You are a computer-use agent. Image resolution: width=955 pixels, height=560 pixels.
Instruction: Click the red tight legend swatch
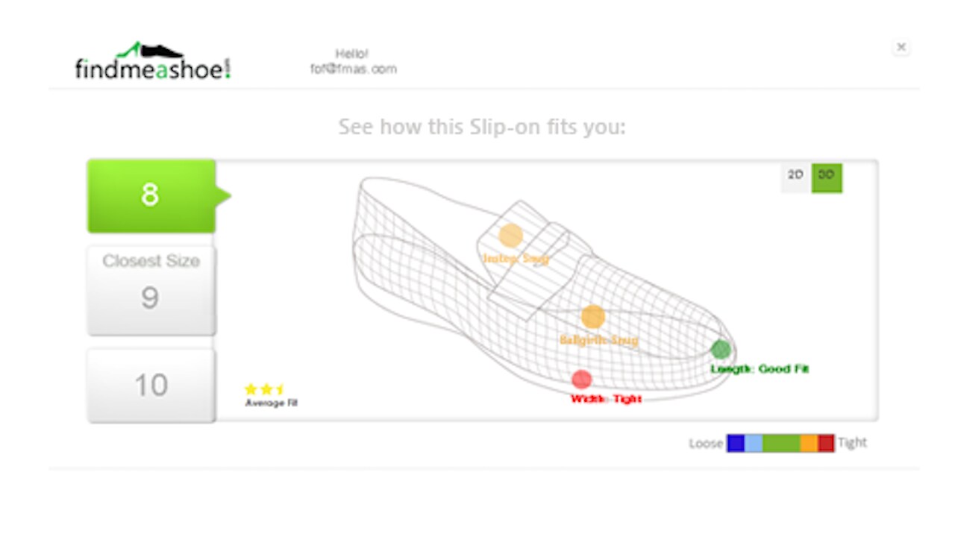tap(826, 444)
